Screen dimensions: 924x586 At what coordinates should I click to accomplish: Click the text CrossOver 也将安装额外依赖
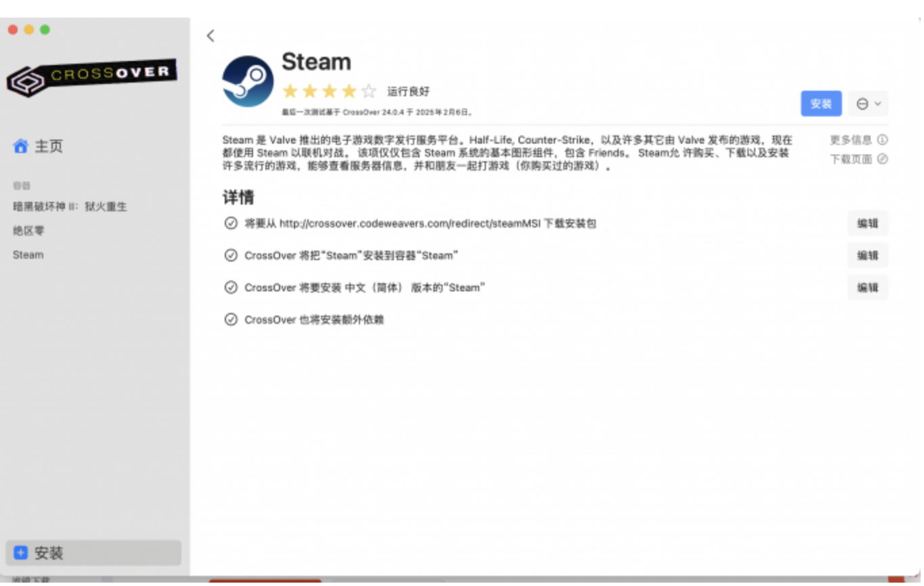pos(314,319)
